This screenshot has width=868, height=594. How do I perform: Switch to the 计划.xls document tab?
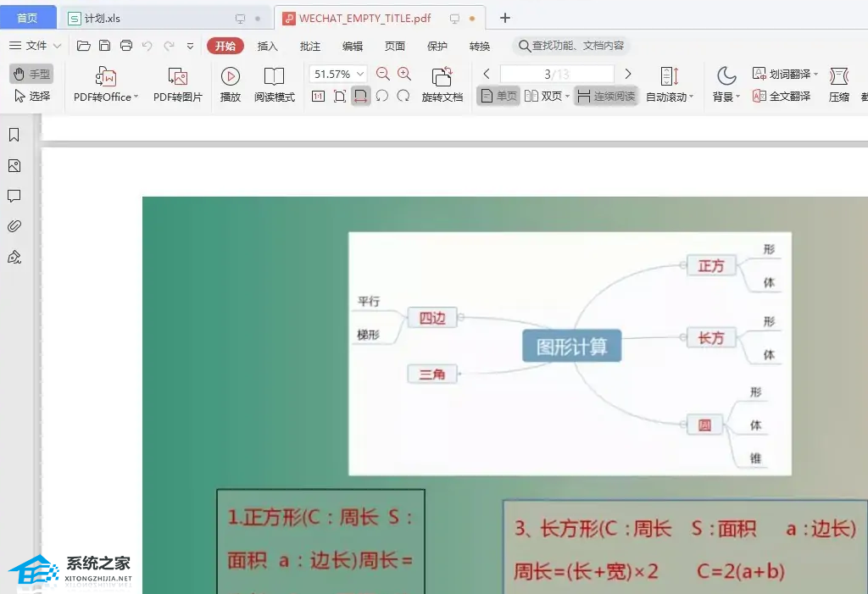[x=165, y=19]
